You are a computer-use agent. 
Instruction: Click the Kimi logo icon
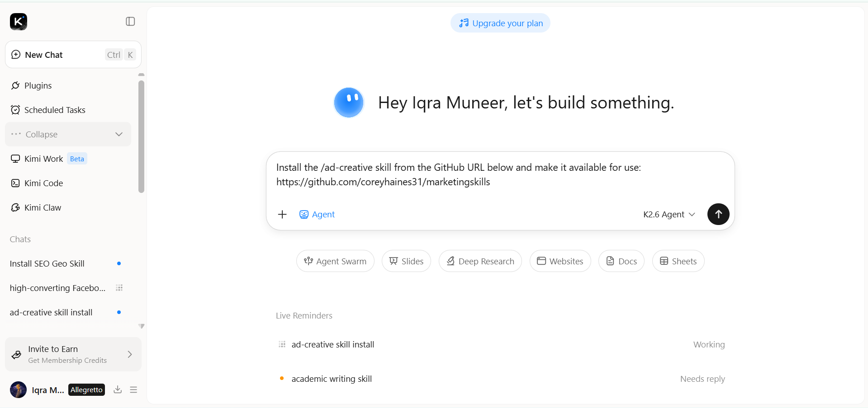(x=19, y=21)
